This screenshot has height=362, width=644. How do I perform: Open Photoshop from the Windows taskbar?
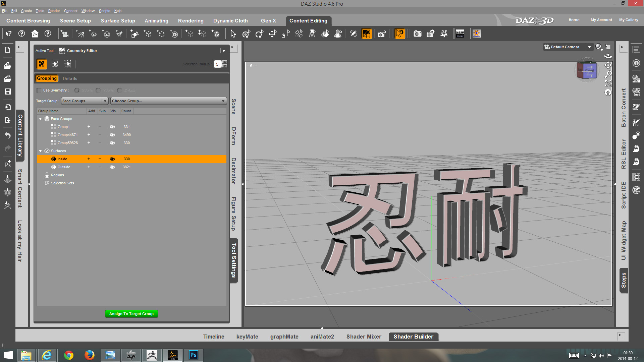(x=194, y=355)
